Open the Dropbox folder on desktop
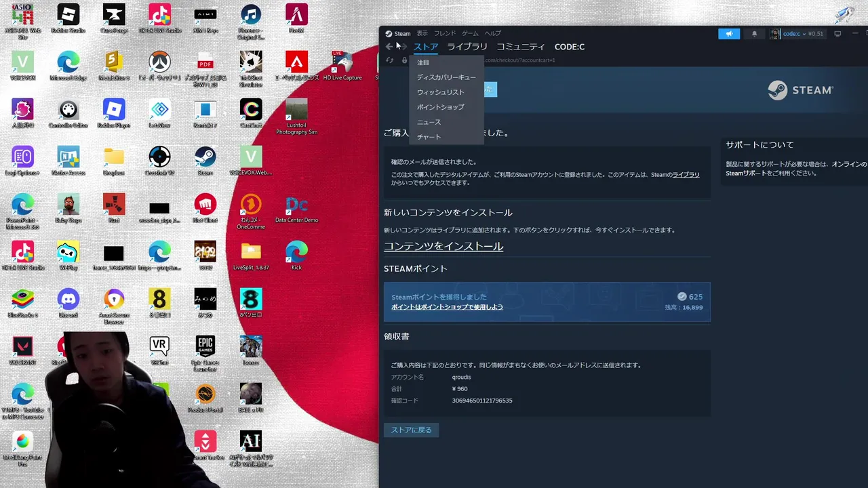This screenshot has height=488, width=868. point(114,162)
